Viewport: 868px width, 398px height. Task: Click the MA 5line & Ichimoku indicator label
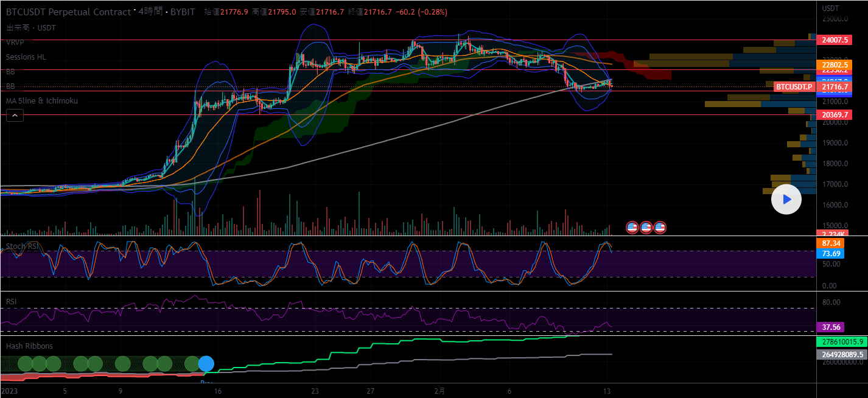[x=42, y=101]
